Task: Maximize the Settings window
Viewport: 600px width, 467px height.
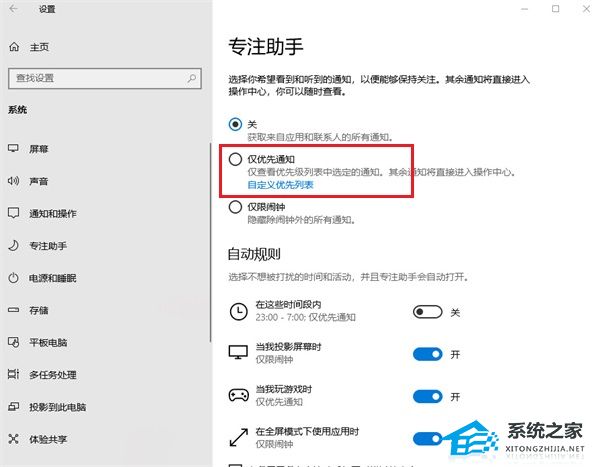Action: [x=556, y=8]
